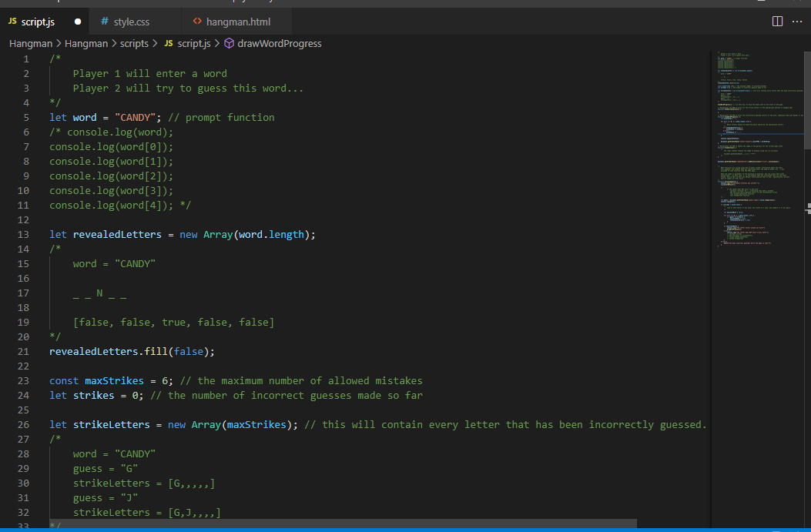Click the drawWordProgress symbol icon in breadcrumbs
This screenshot has width=811, height=532.
click(x=229, y=43)
